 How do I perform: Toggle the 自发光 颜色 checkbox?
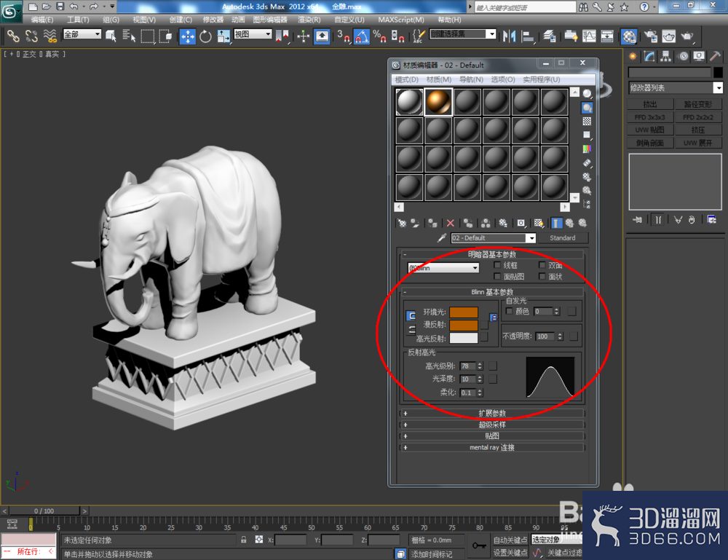(x=510, y=311)
